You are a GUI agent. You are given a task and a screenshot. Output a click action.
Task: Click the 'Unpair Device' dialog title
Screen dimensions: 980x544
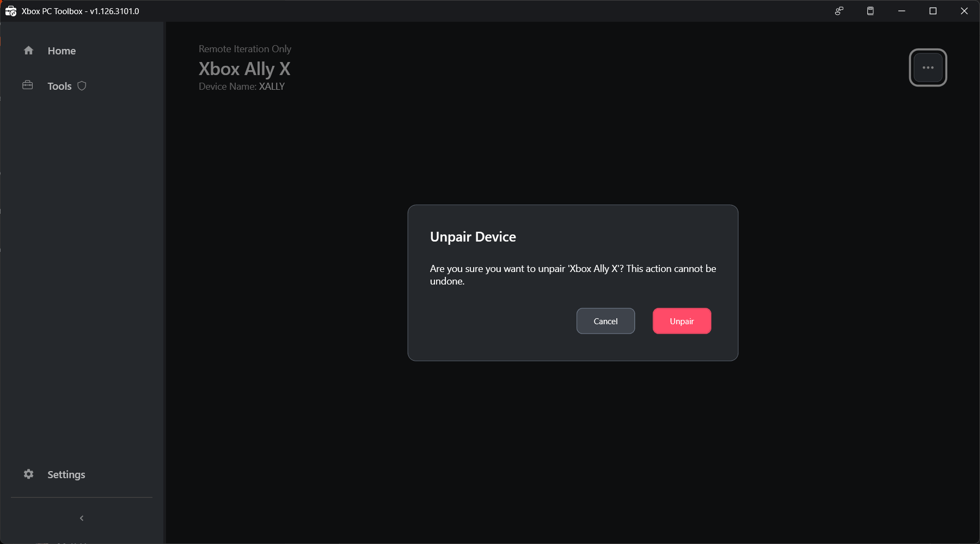point(473,237)
